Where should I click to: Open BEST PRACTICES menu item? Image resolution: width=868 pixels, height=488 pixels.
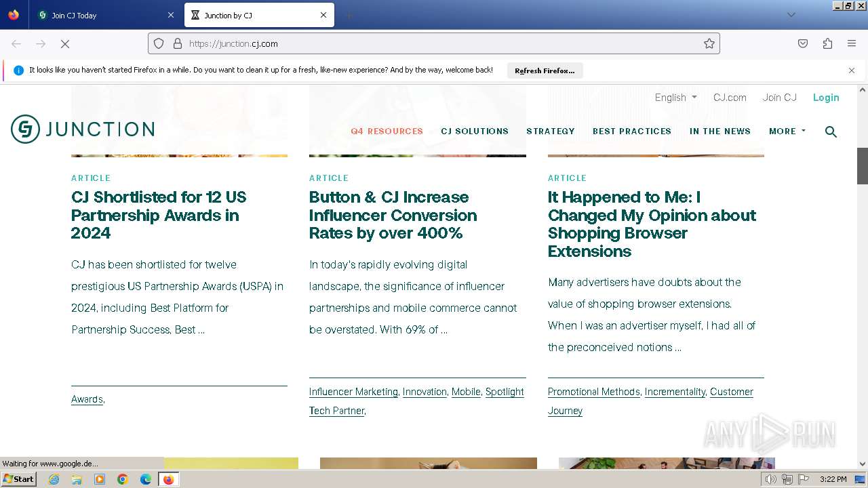pos(632,131)
